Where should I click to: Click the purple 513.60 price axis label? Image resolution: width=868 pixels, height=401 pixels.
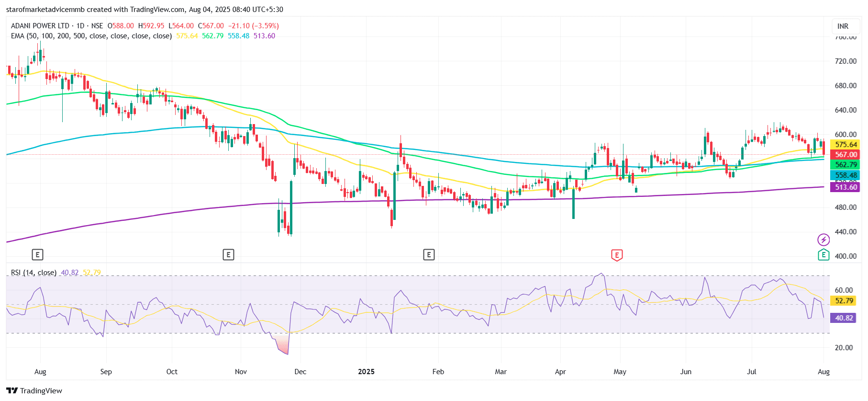845,187
